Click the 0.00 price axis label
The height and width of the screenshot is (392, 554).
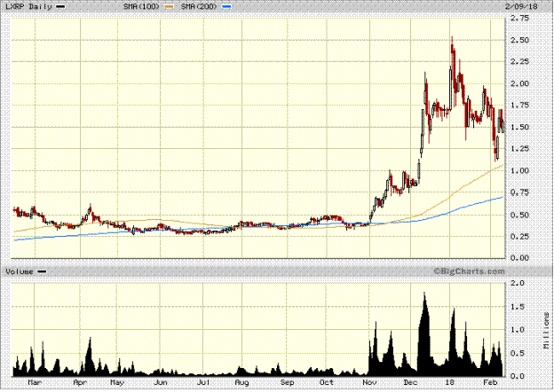(x=519, y=258)
